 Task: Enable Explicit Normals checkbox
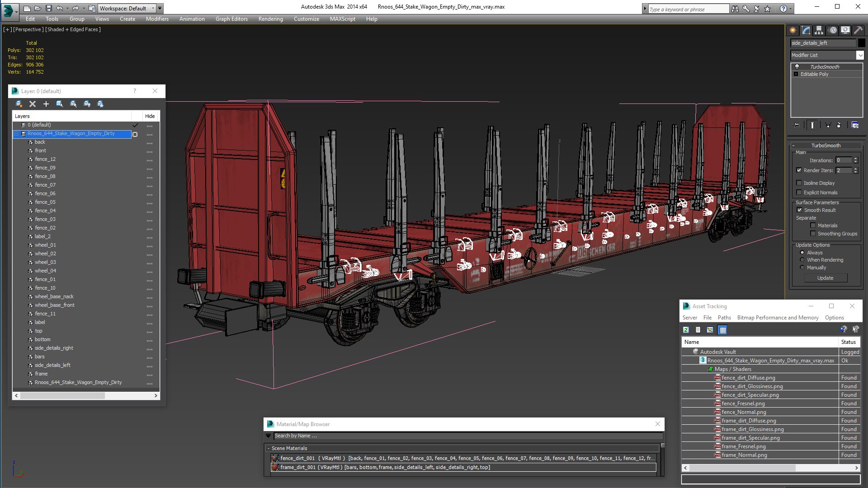pyautogui.click(x=799, y=192)
